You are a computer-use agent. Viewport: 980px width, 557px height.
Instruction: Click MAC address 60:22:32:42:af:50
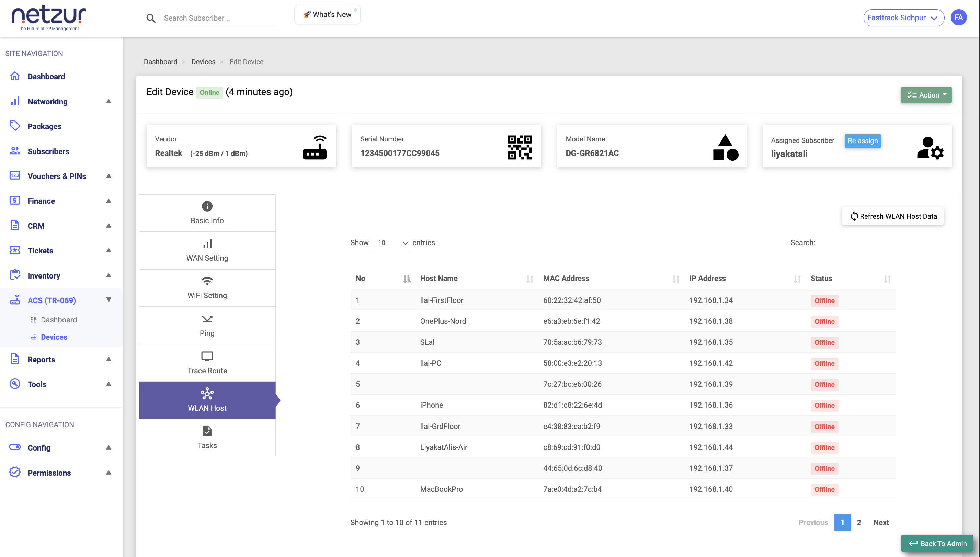(x=571, y=300)
